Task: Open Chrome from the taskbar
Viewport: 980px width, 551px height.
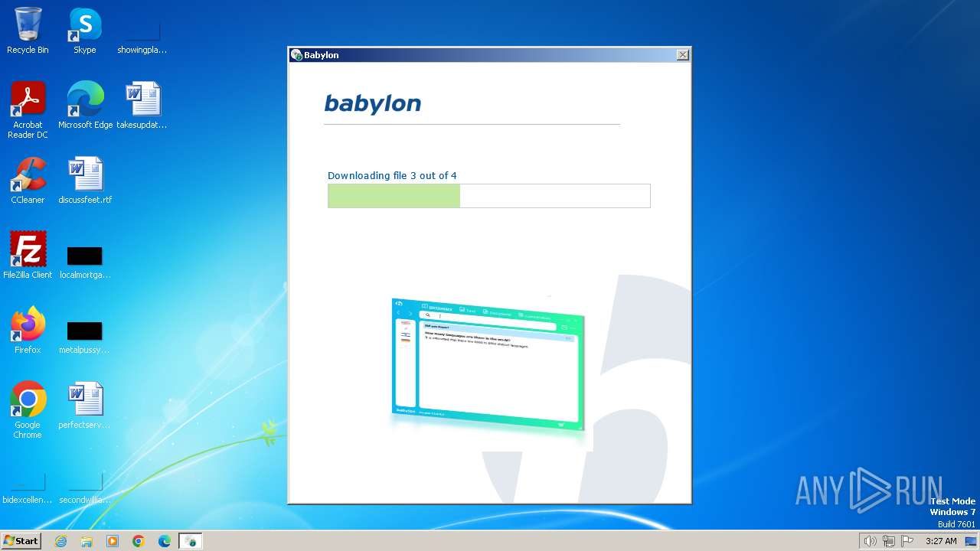Action: coord(139,541)
